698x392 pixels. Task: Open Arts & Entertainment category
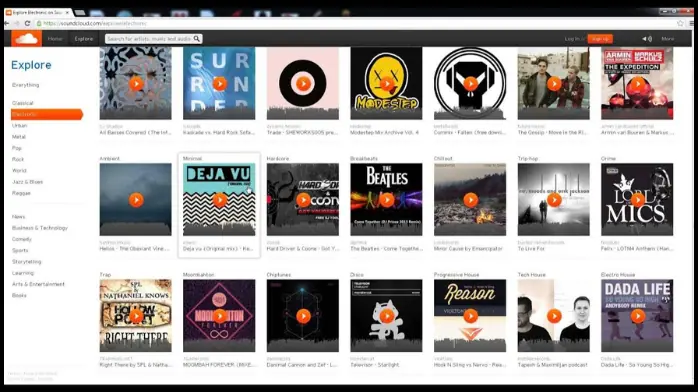click(38, 284)
